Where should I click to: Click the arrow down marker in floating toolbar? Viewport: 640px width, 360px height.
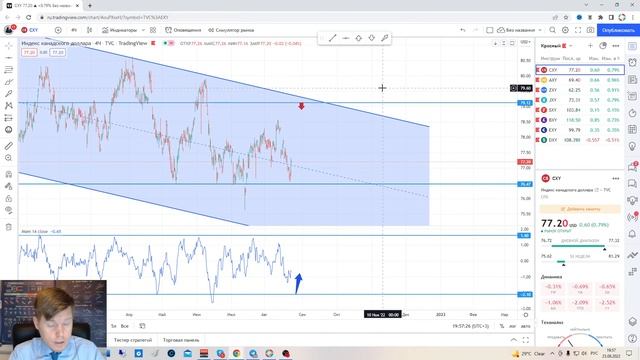click(371, 38)
